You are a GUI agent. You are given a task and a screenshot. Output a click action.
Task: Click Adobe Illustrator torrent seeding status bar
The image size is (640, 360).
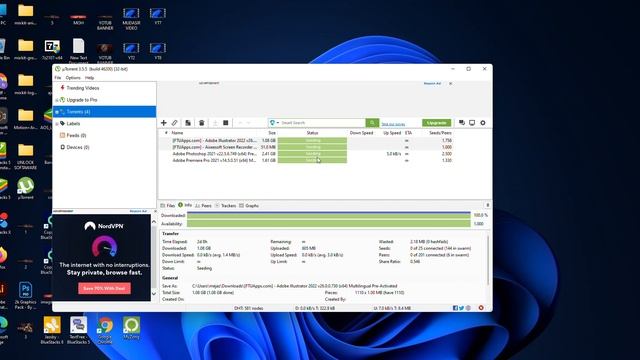[312, 140]
